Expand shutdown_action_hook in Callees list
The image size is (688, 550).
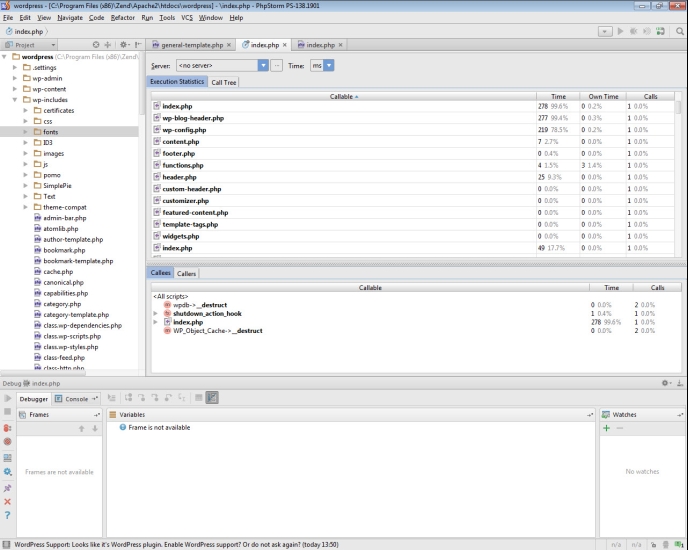pyautogui.click(x=155, y=313)
